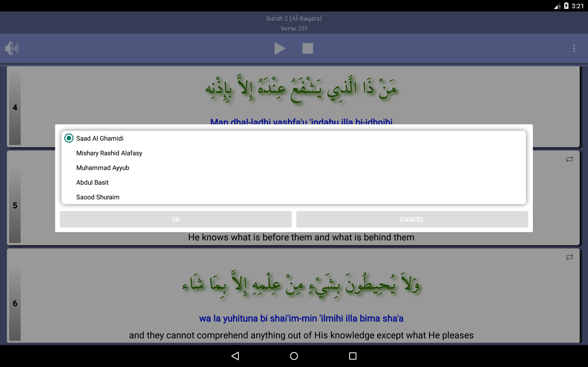This screenshot has height=367, width=588.
Task: Open the three-dot overflow menu
Action: [574, 48]
